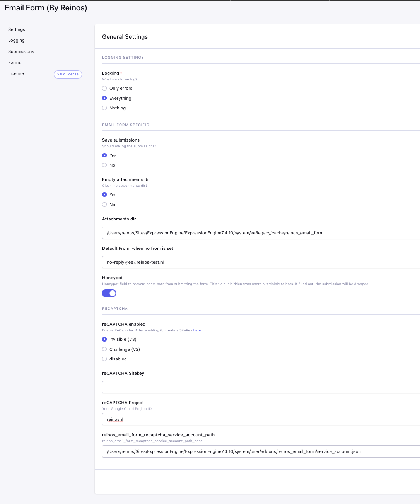This screenshot has height=504, width=420.
Task: Click the LOGGING SETTINGS section label
Action: tap(123, 58)
